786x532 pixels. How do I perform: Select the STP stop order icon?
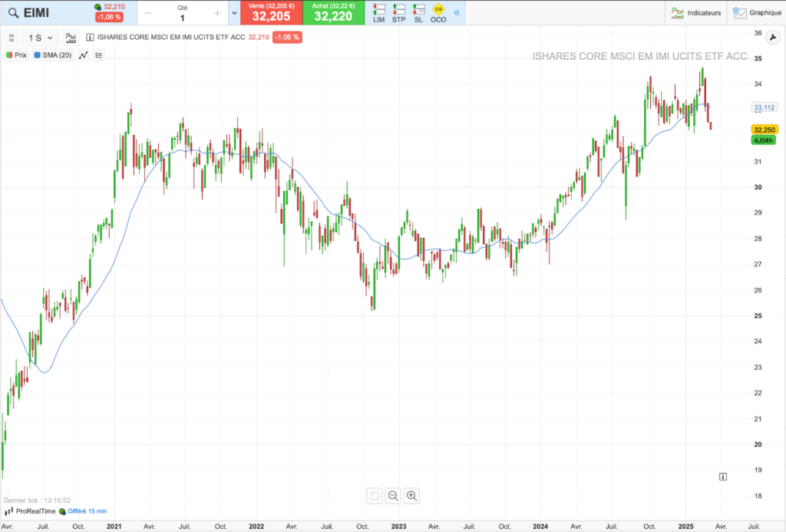tap(398, 13)
